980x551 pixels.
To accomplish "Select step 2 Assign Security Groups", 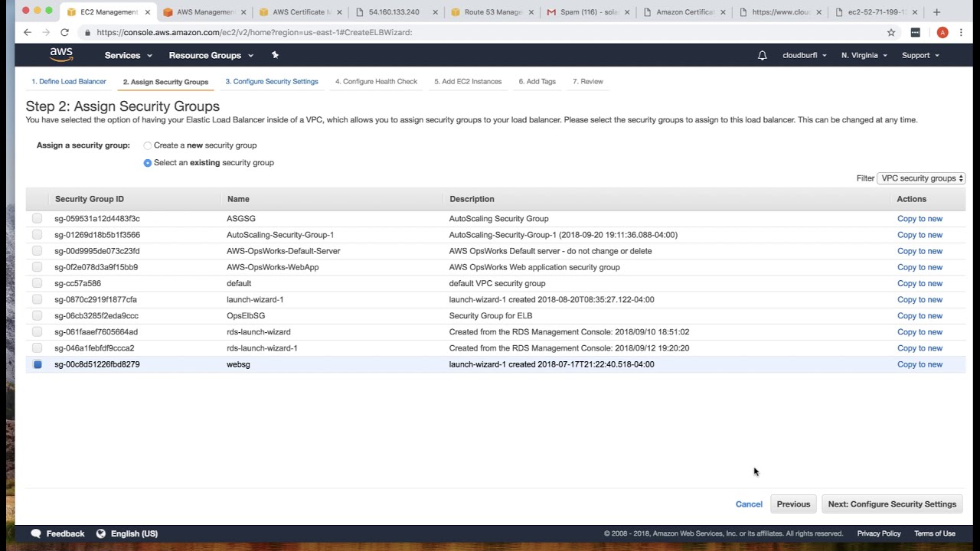I will click(165, 82).
